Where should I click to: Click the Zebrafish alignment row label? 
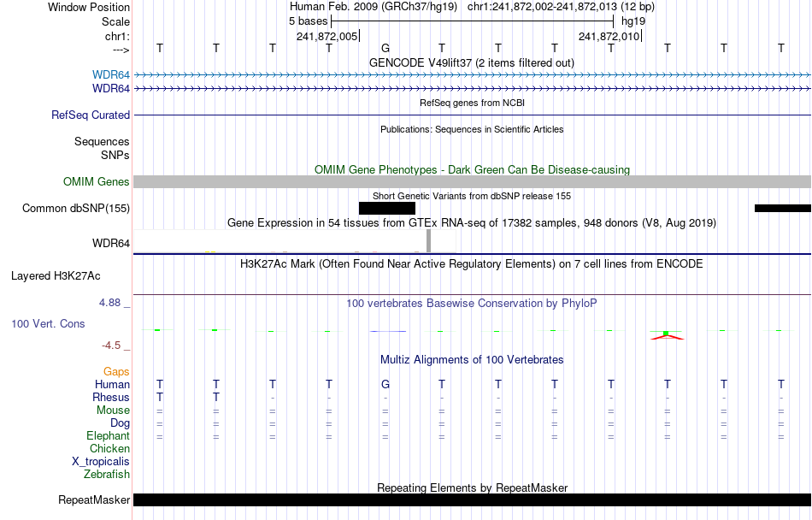[107, 474]
